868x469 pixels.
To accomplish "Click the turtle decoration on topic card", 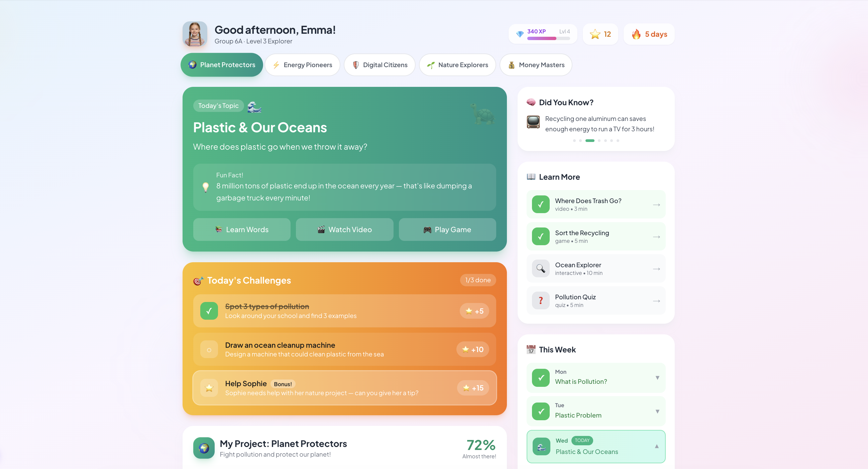I will point(482,114).
